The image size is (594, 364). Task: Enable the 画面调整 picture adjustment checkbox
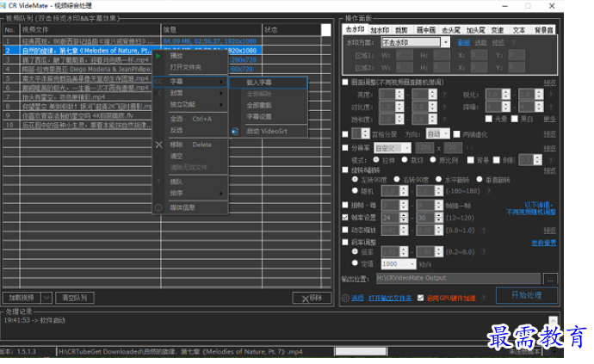point(345,83)
